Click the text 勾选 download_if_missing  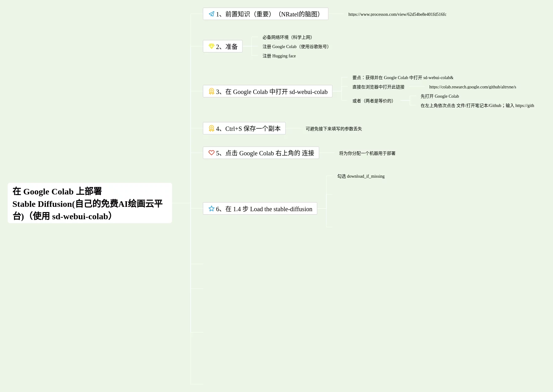pos(361,176)
